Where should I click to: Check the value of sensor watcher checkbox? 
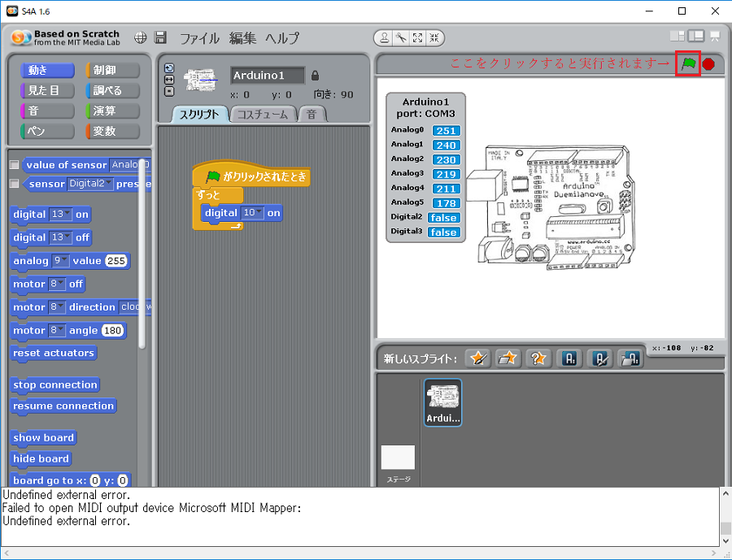point(15,165)
